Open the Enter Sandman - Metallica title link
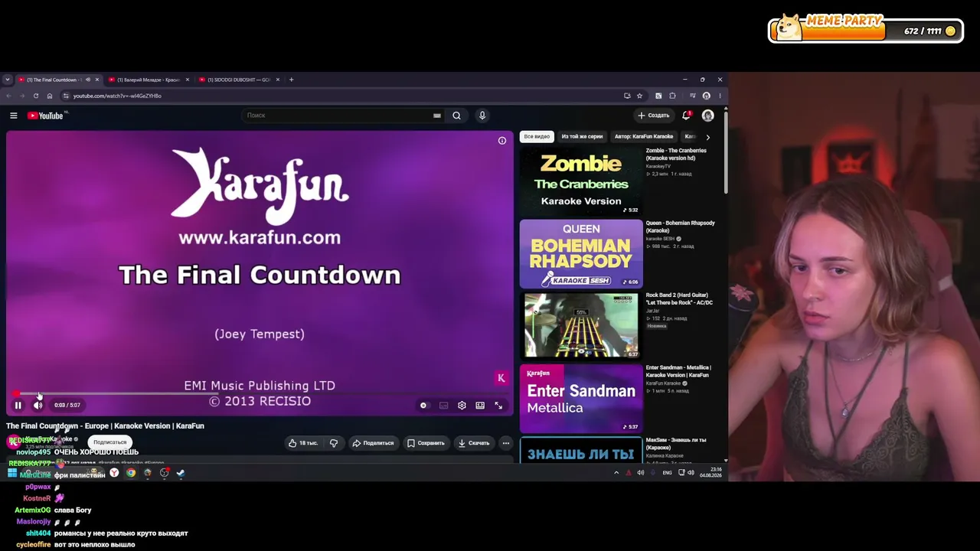Viewport: 980px width, 551px height. [678, 371]
